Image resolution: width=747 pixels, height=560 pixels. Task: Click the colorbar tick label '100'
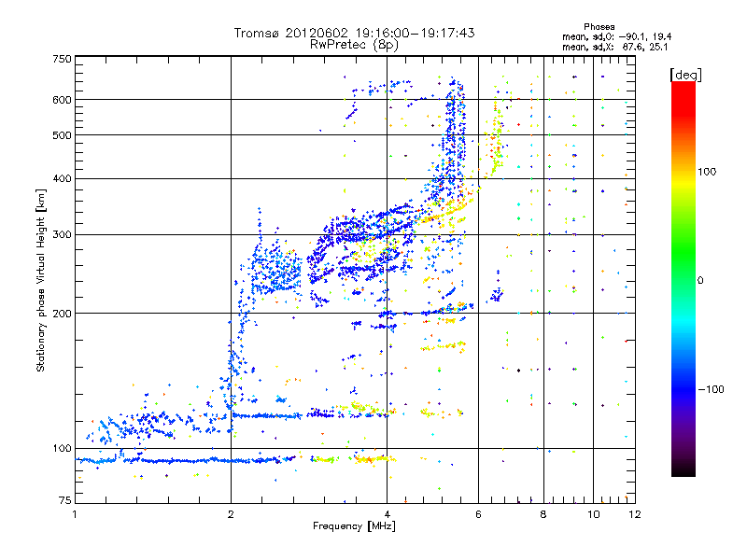pyautogui.click(x=707, y=172)
